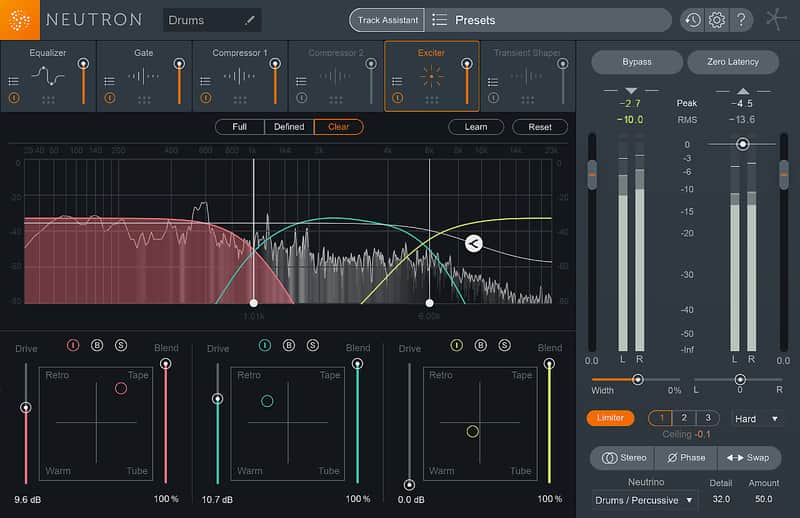
Task: Open the Hard limiter style dropdown
Action: 757,419
